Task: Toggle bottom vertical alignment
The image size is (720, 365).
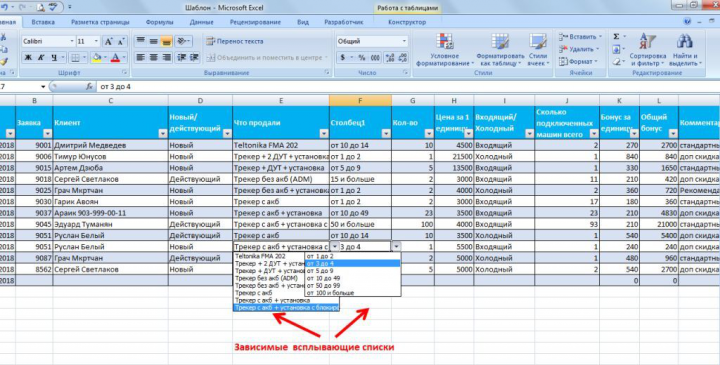Action: (166, 41)
